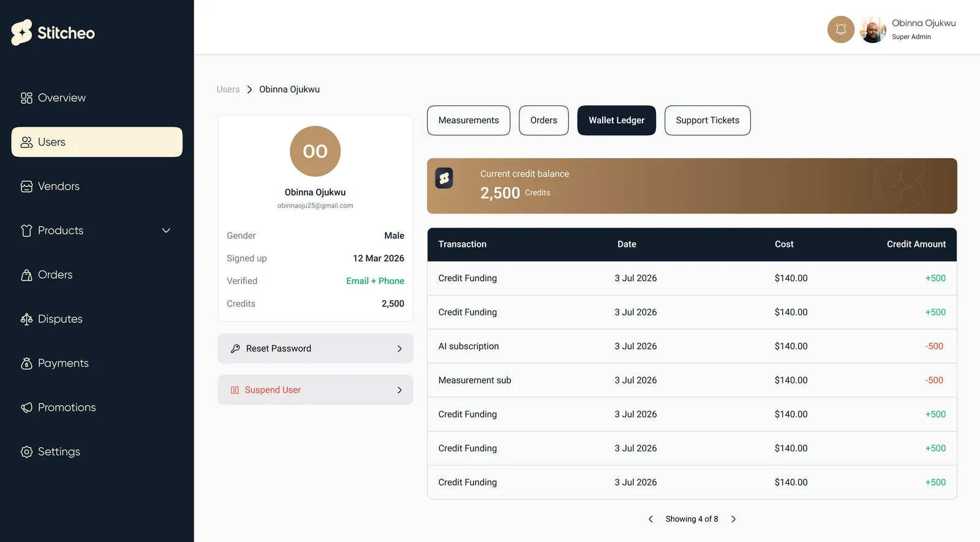Viewport: 980px width, 542px height.
Task: Click the Measurement sub transaction row
Action: 692,380
